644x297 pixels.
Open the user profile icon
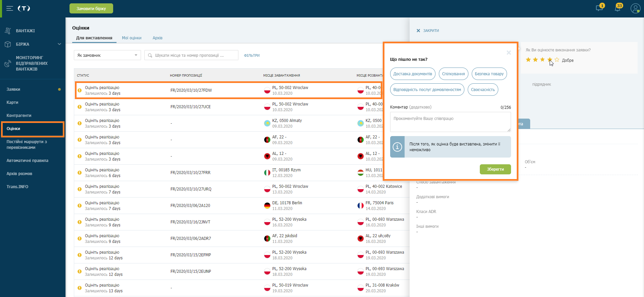click(635, 8)
